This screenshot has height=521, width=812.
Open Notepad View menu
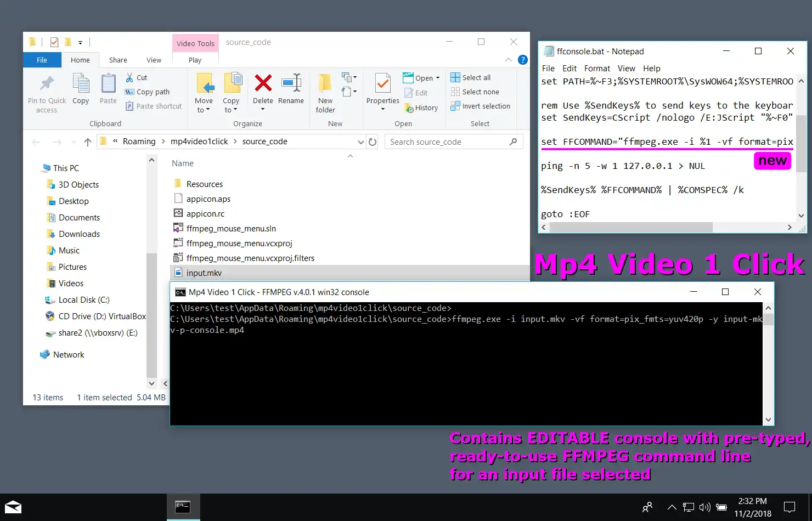pos(626,69)
